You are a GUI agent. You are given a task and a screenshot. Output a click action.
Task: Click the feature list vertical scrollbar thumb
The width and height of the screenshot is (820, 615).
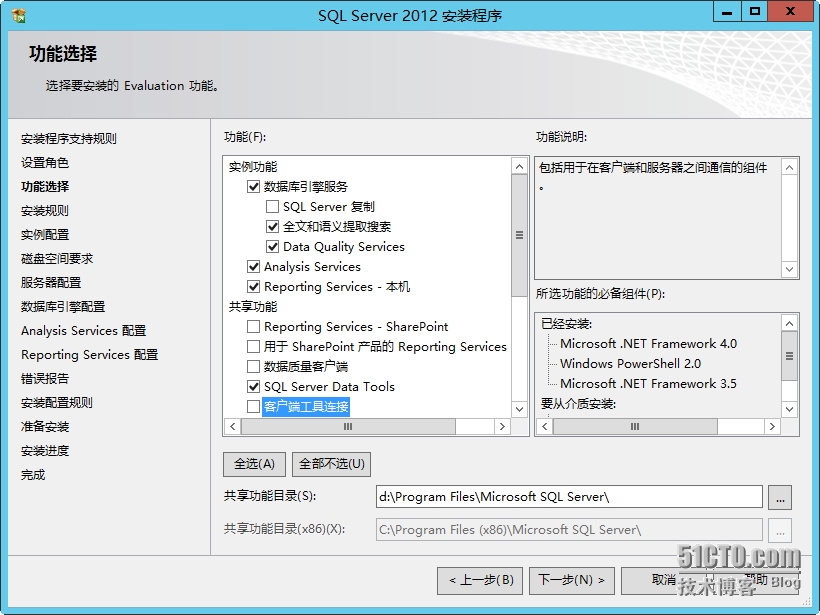click(519, 235)
